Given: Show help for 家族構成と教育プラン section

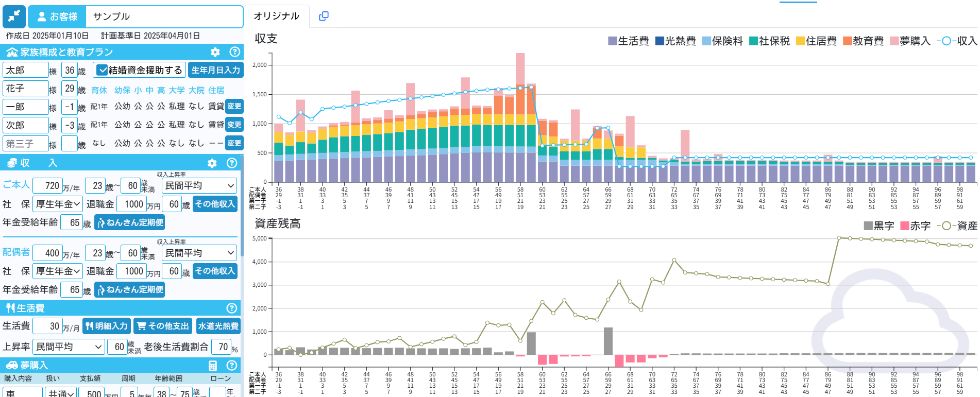Looking at the screenshot, I should click(x=234, y=52).
